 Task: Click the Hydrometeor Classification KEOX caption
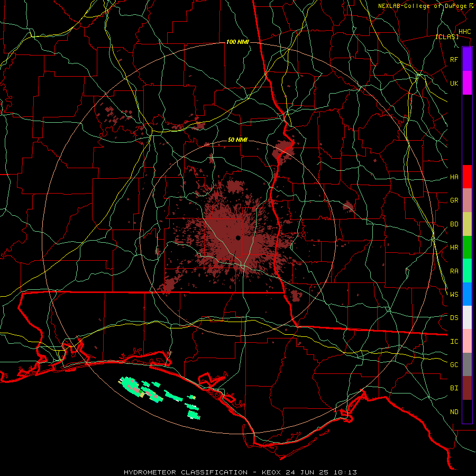(x=240, y=472)
